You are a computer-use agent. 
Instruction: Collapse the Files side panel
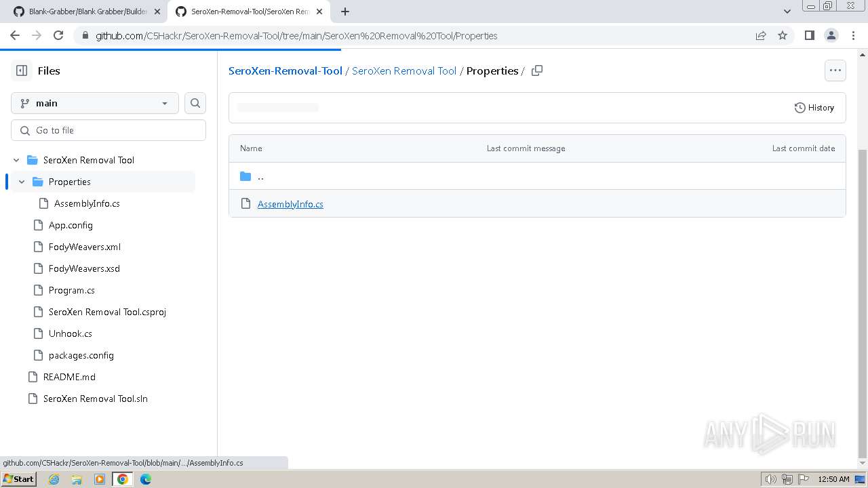coord(22,70)
